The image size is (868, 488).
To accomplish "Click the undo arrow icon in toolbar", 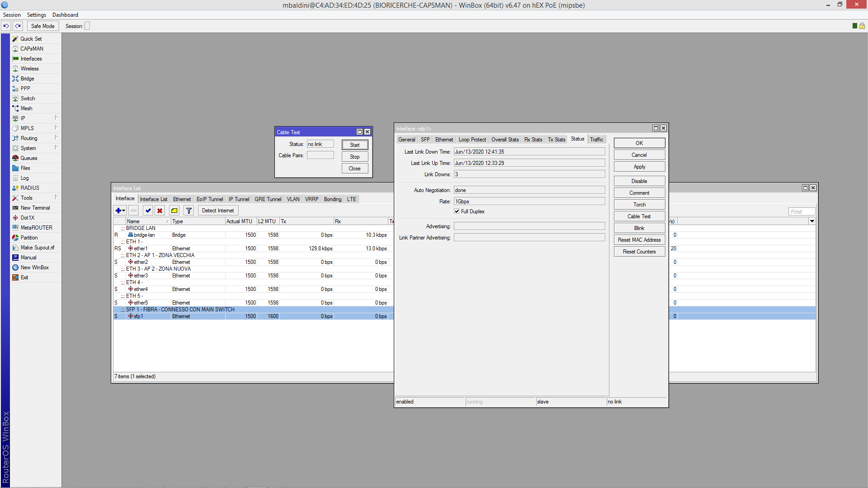I will [x=6, y=26].
